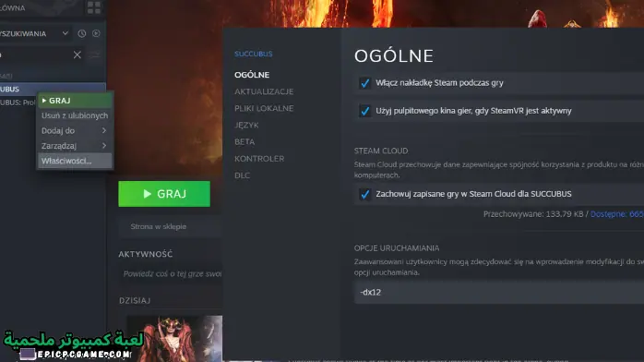Click the Dostępne storage link
Screen dimensions: 644x362
pos(617,214)
